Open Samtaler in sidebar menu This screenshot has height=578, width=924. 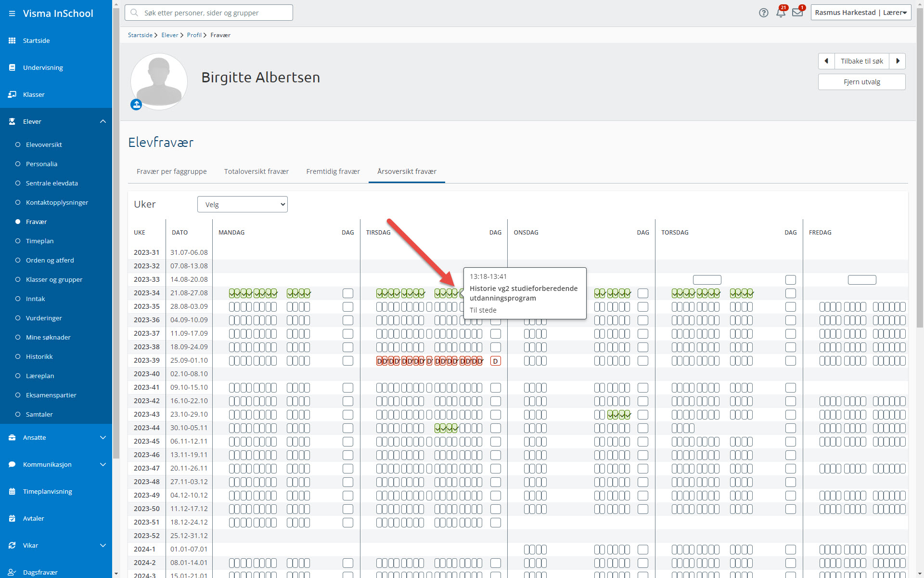pyautogui.click(x=39, y=414)
